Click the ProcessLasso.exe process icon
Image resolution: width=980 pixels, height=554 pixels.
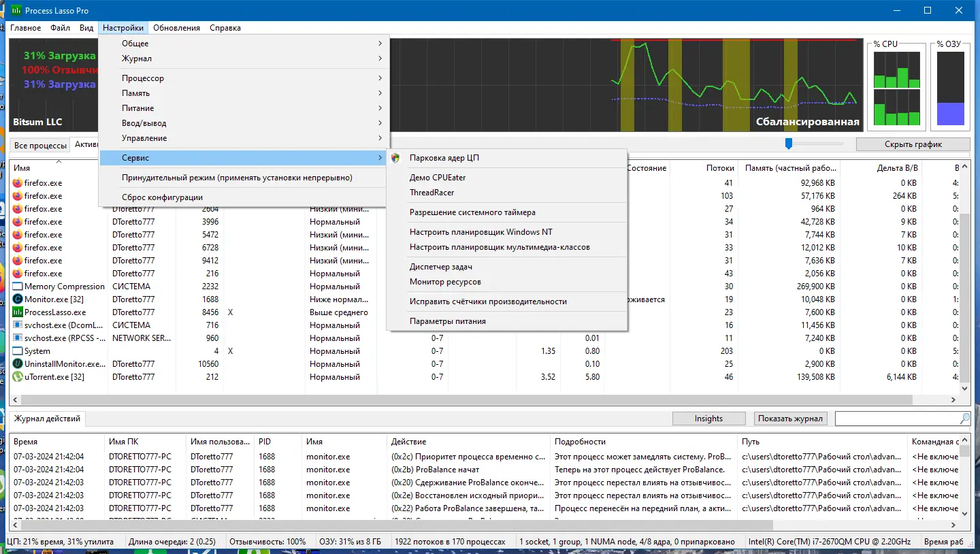click(x=18, y=312)
